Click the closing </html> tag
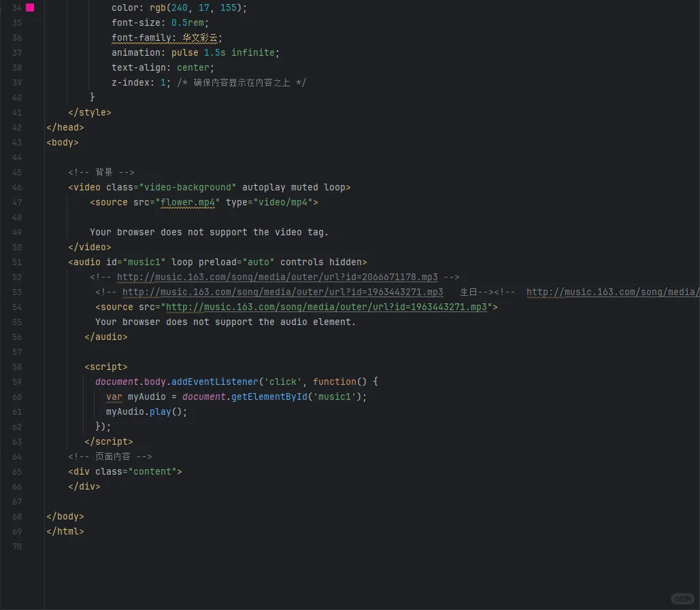700x610 pixels. [65, 532]
